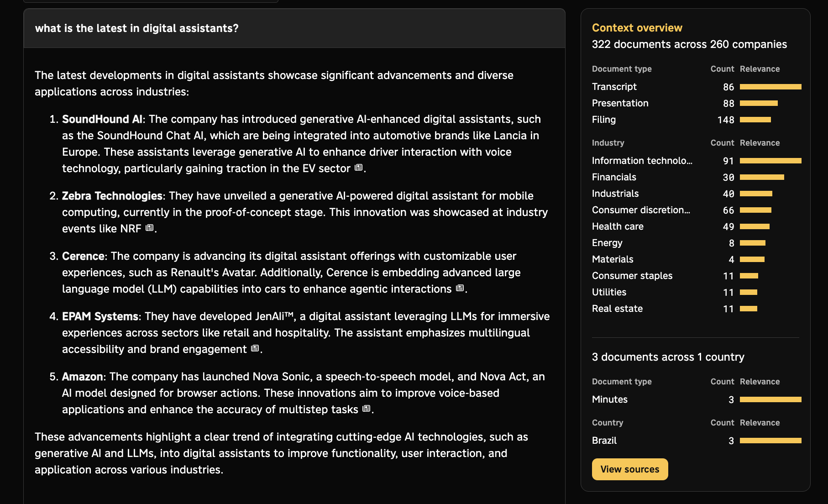828x504 pixels.
Task: Open the Amazon citation source icon
Action: (x=366, y=409)
